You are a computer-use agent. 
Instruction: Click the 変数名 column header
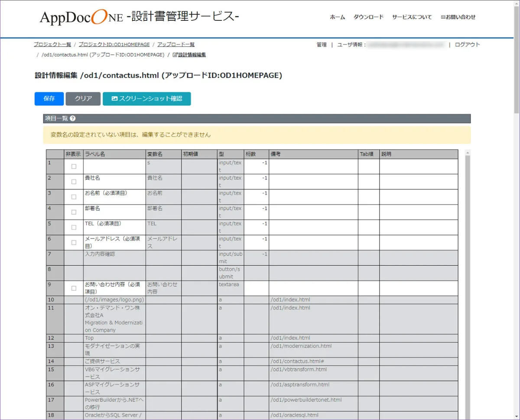coord(163,154)
